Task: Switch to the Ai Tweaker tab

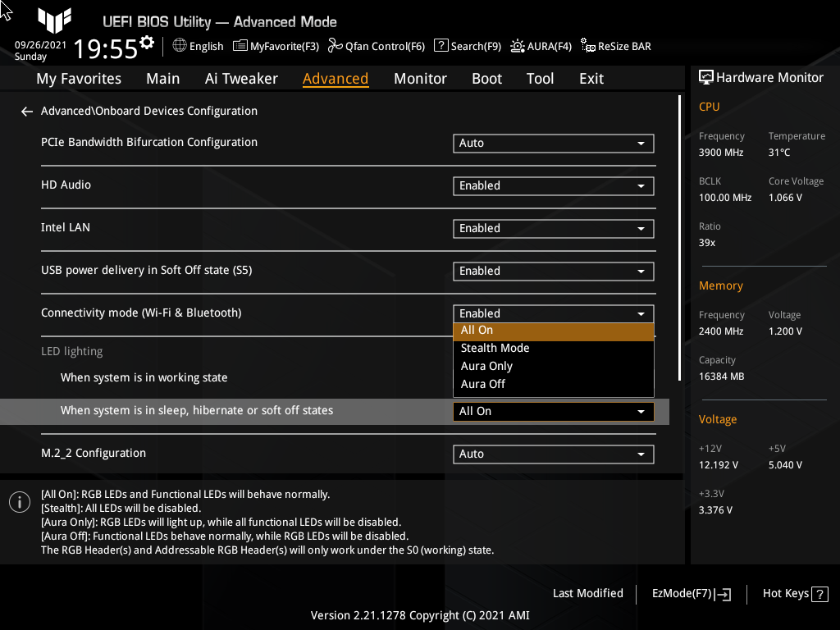Action: pos(241,78)
